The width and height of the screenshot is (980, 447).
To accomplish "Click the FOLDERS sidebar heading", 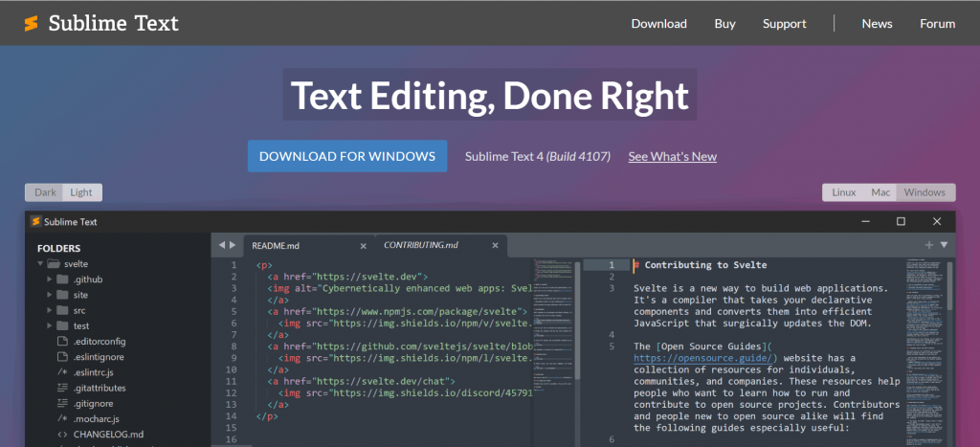I will click(58, 248).
